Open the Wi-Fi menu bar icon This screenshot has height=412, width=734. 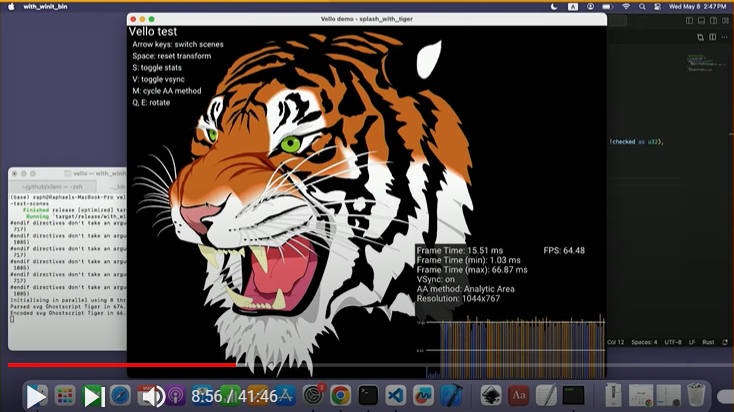coord(626,7)
